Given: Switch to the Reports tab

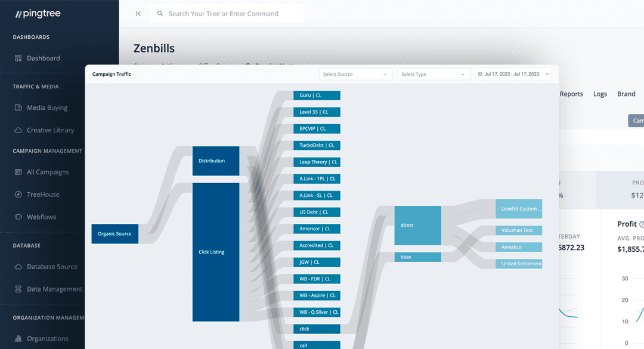Looking at the screenshot, I should [571, 94].
